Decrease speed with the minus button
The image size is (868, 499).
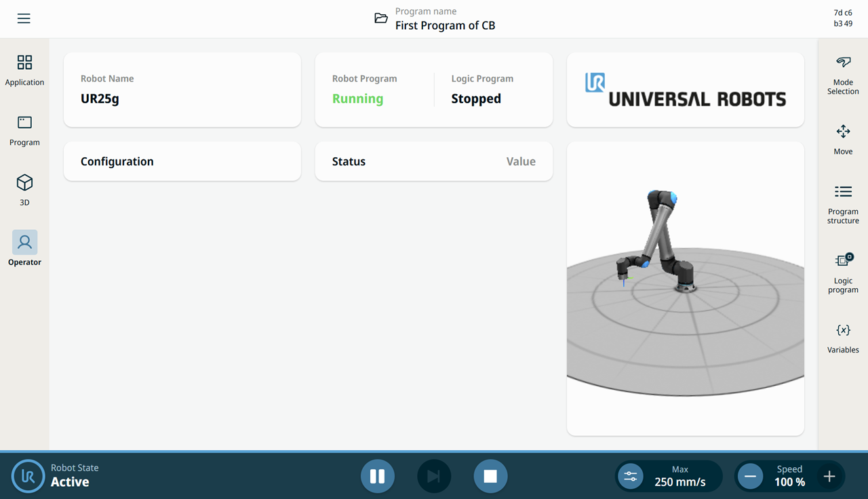point(750,476)
